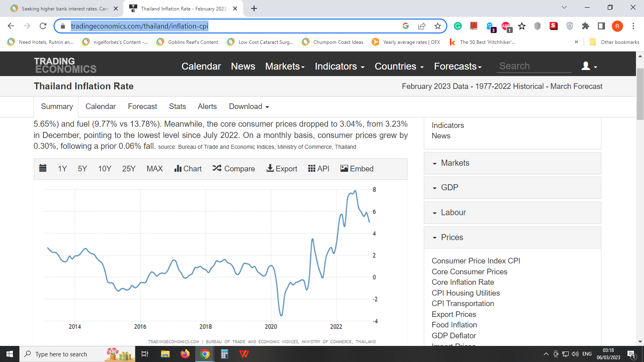Toggle the browser side panel icon

click(601, 26)
